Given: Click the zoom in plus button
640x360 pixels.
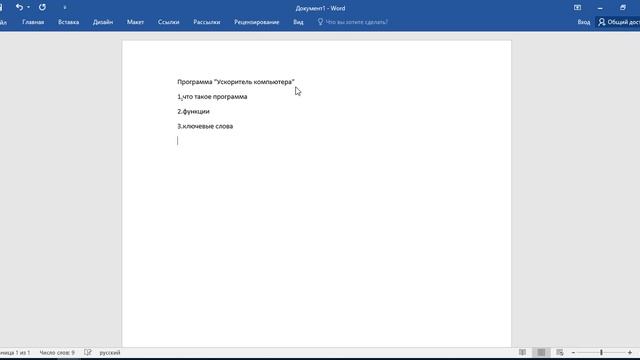Looking at the screenshot, I should (630, 353).
